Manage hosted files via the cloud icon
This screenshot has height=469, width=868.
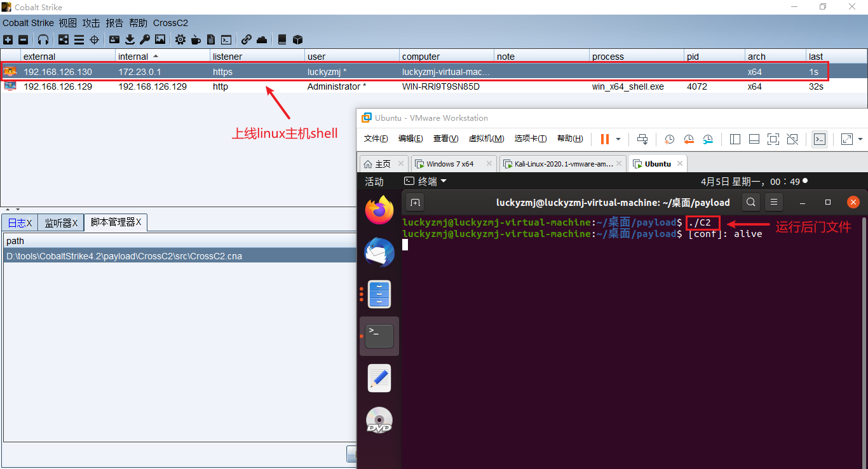[x=261, y=39]
